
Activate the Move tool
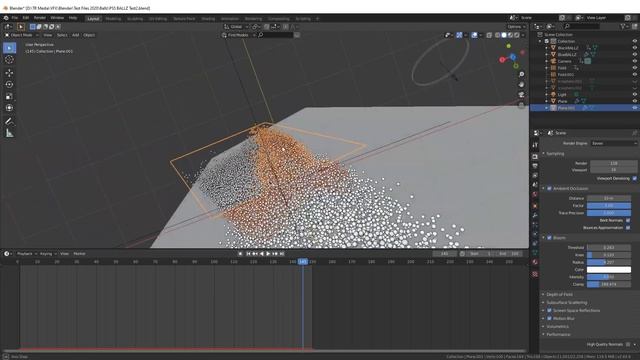[9, 73]
